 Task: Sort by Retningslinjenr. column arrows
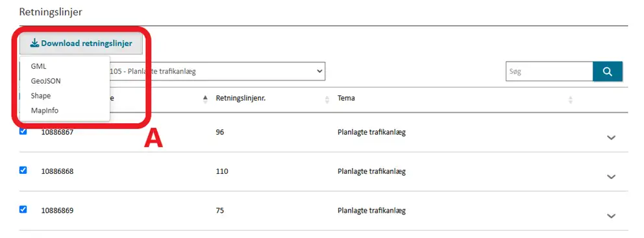pyautogui.click(x=327, y=99)
